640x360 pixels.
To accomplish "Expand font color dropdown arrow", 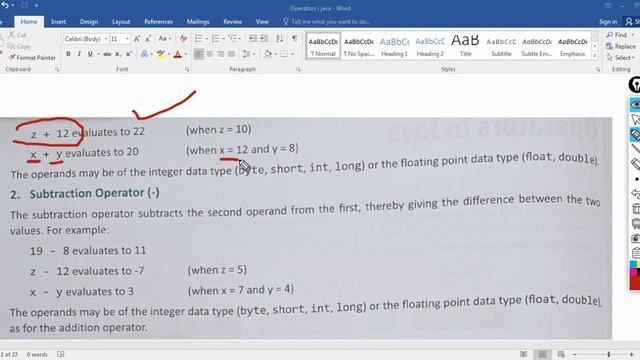I will [185, 54].
